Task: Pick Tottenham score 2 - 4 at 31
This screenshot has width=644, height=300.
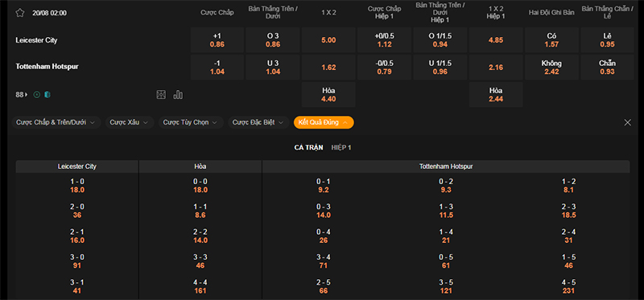Action: pyautogui.click(x=569, y=236)
